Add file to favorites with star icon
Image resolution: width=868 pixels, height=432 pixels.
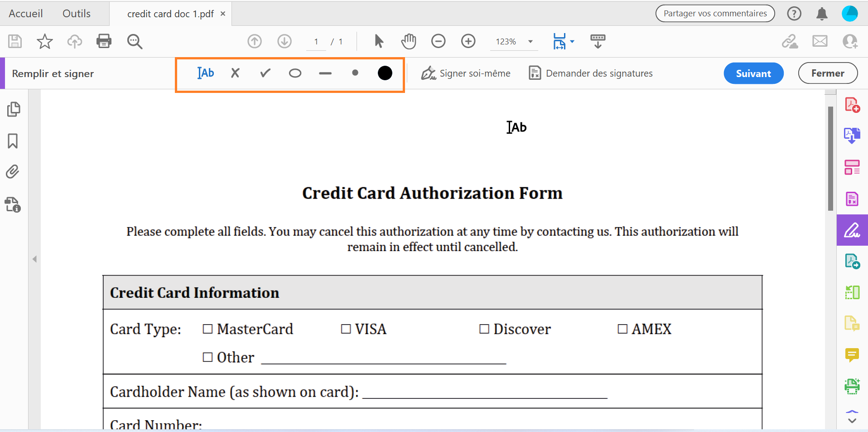[45, 41]
